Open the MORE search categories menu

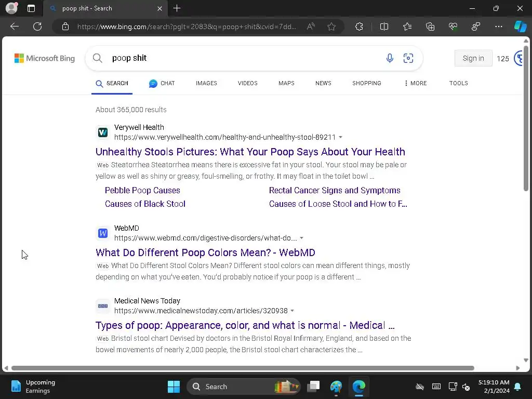tap(416, 83)
